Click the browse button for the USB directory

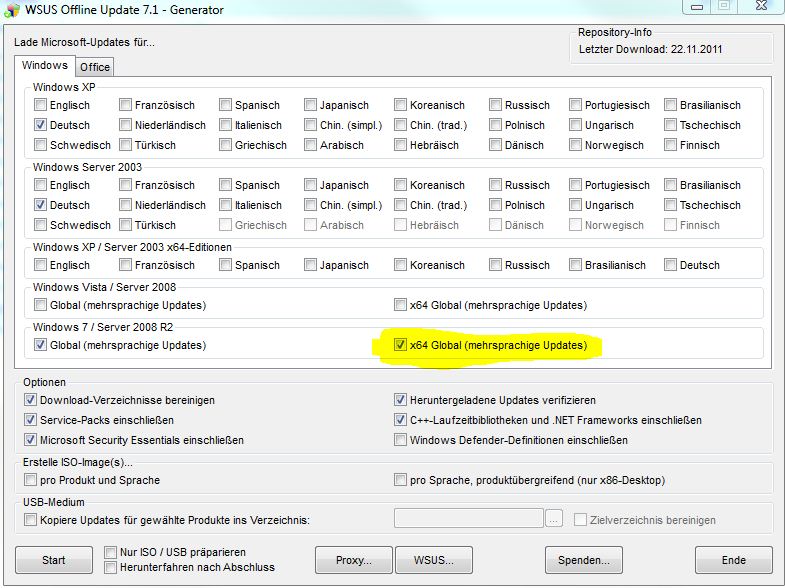pyautogui.click(x=555, y=519)
